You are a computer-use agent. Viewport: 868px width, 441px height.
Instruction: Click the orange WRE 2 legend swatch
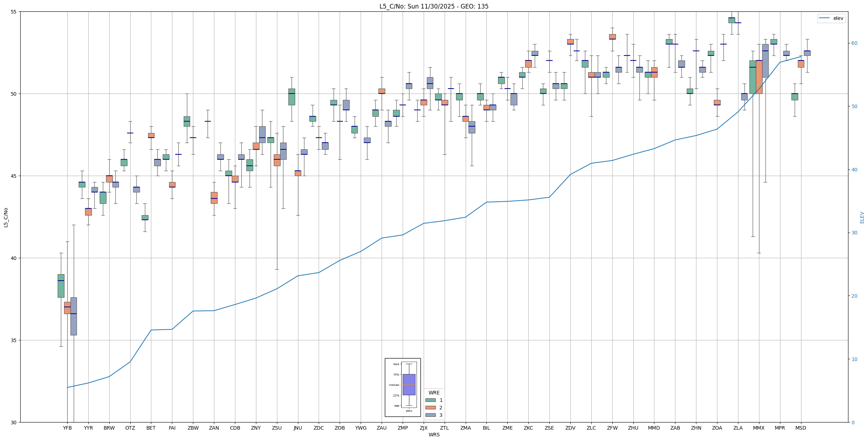(430, 408)
